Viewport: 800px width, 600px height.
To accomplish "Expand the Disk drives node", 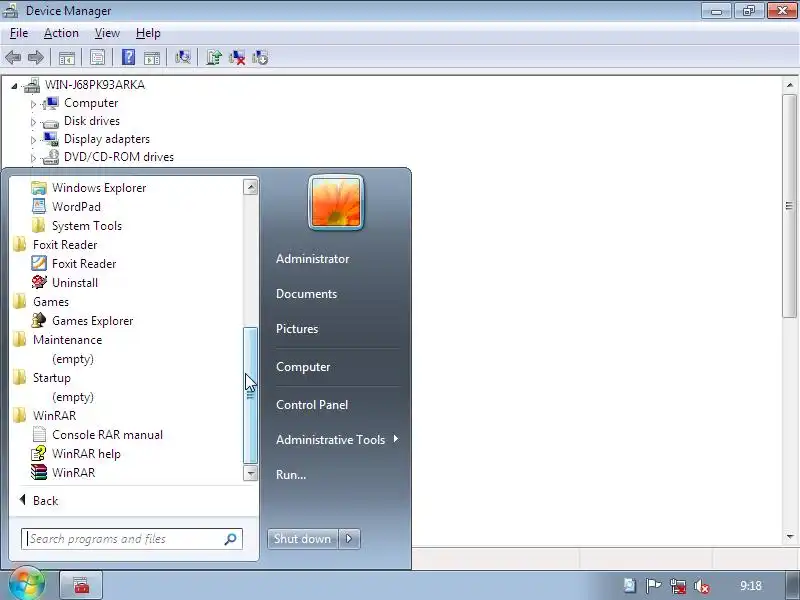I will click(x=33, y=122).
